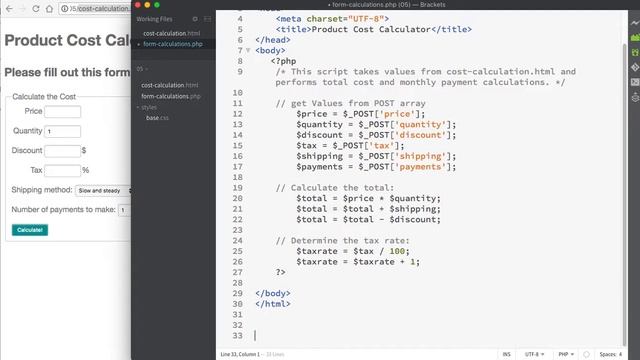Image resolution: width=640 pixels, height=360 pixels.
Task: Go to browser home page
Action: click(49, 9)
